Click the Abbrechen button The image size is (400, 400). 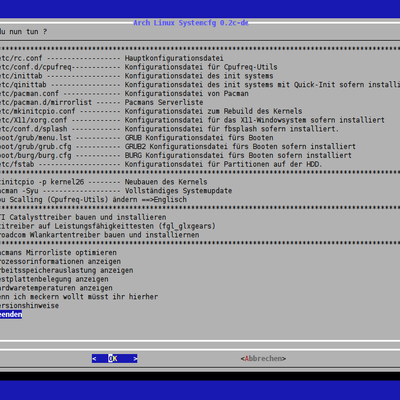coord(263,359)
